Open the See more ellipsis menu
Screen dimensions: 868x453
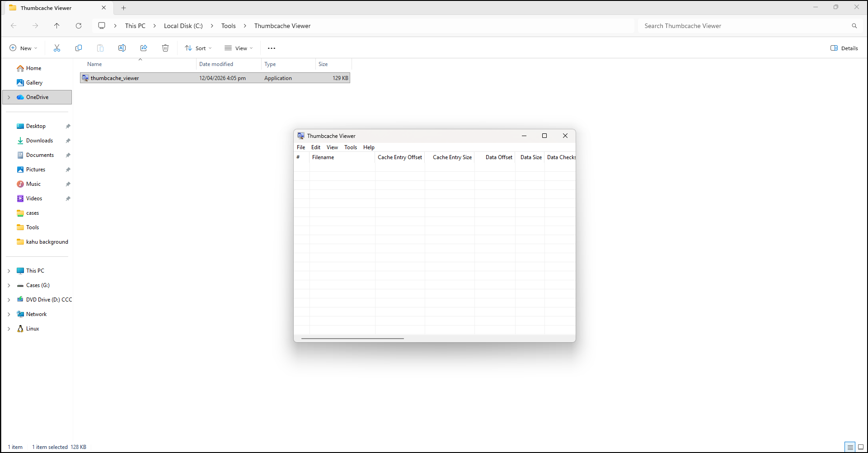[x=272, y=48]
